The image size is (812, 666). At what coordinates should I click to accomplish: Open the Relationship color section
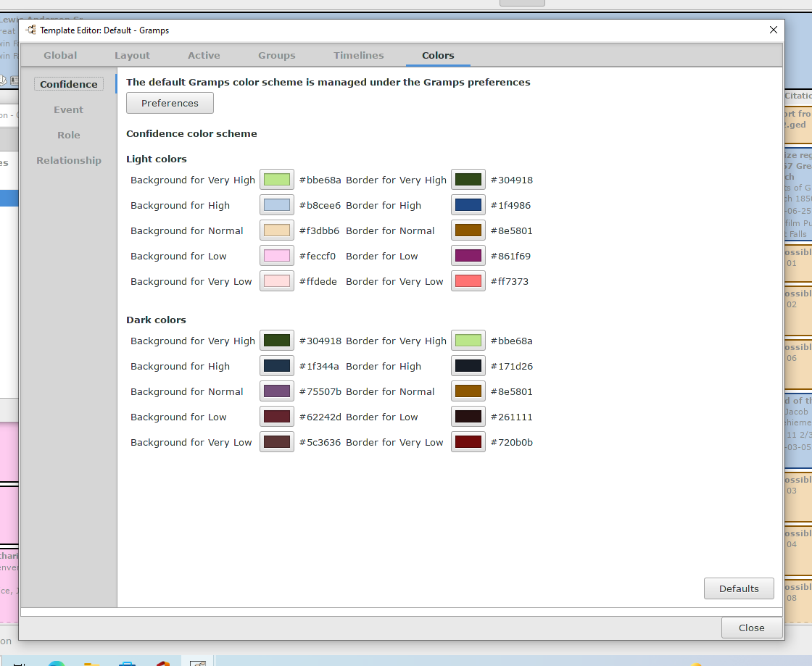click(68, 160)
